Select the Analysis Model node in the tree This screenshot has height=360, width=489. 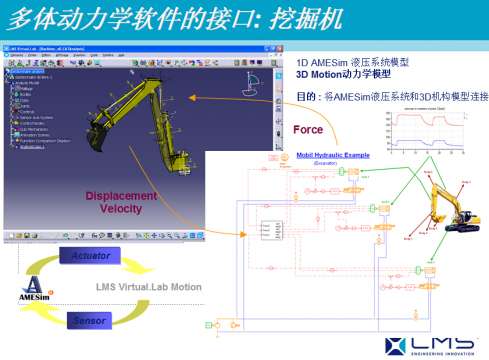pyautogui.click(x=27, y=83)
